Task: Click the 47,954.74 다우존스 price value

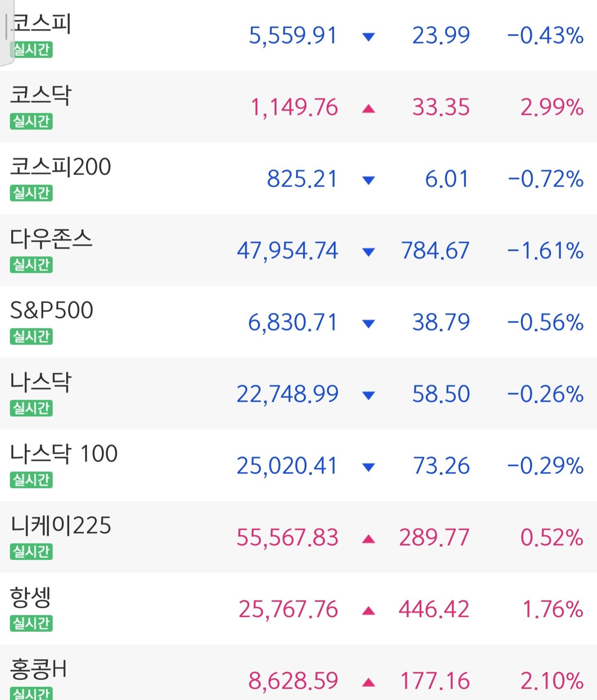Action: click(287, 250)
